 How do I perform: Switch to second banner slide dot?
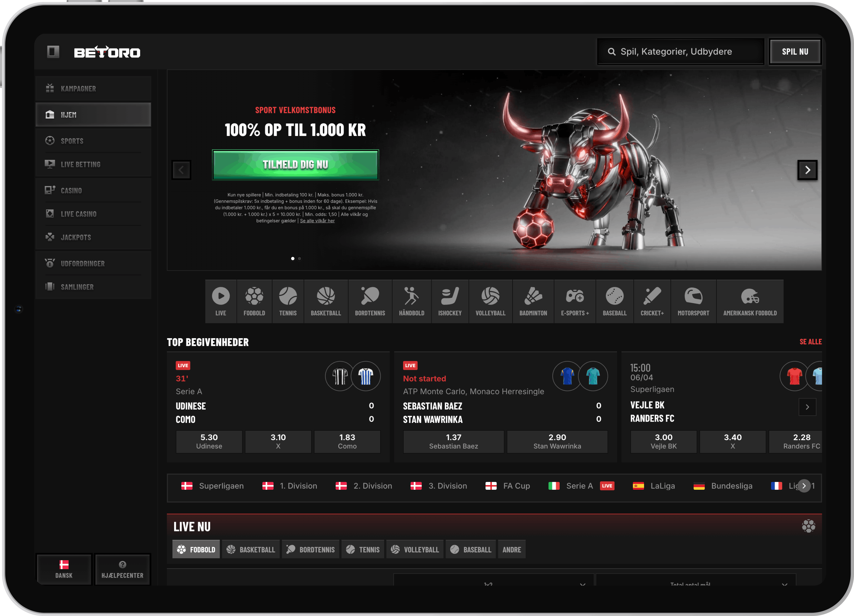(299, 259)
